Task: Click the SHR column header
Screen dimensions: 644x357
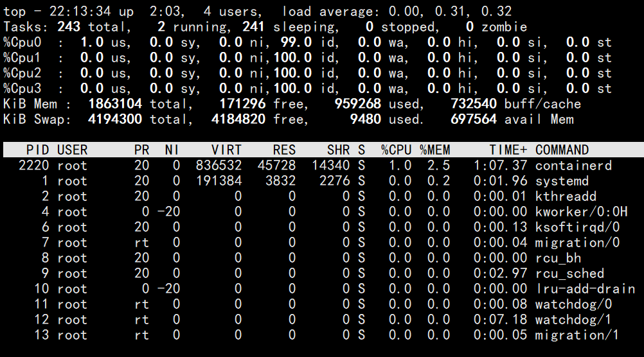Action: pos(338,150)
